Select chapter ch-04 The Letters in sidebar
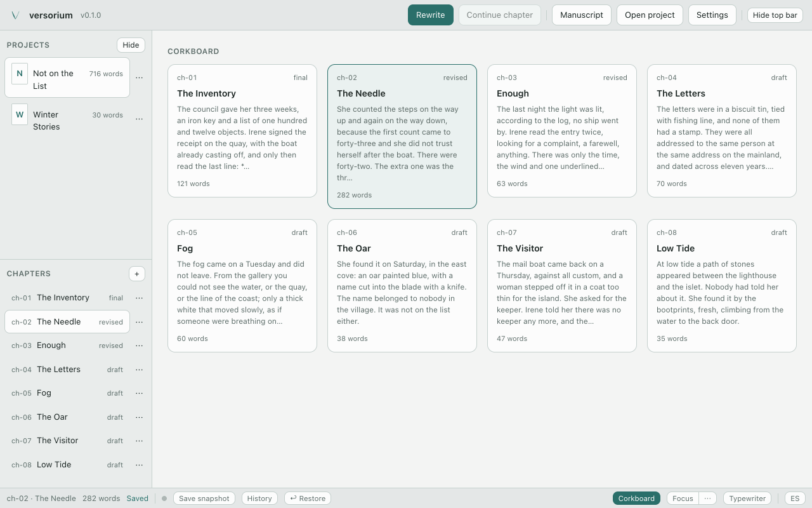This screenshot has width=812, height=508. tap(67, 370)
